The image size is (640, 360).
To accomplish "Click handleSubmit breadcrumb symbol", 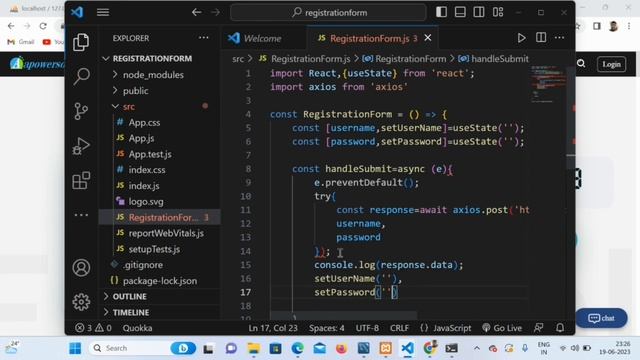I will coord(500,59).
